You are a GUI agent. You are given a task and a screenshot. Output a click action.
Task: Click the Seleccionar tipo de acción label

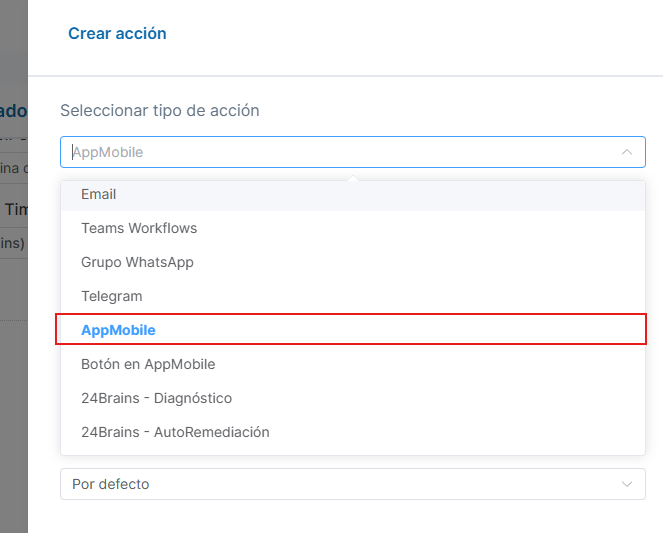(x=159, y=110)
